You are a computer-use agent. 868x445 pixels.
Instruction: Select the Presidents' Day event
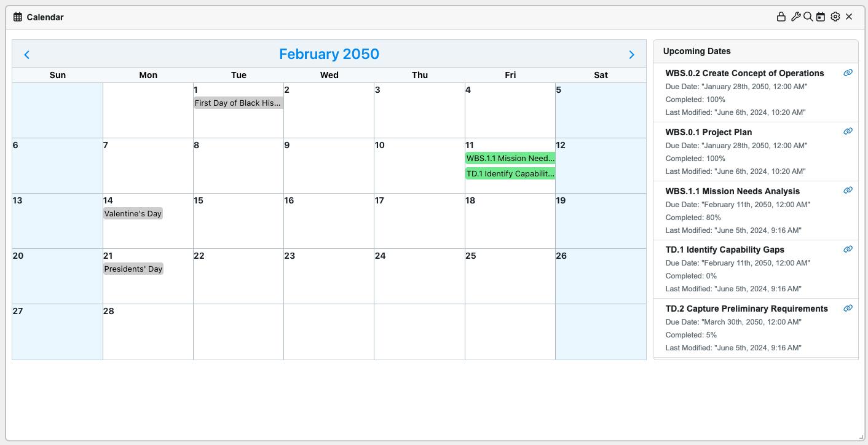point(133,269)
